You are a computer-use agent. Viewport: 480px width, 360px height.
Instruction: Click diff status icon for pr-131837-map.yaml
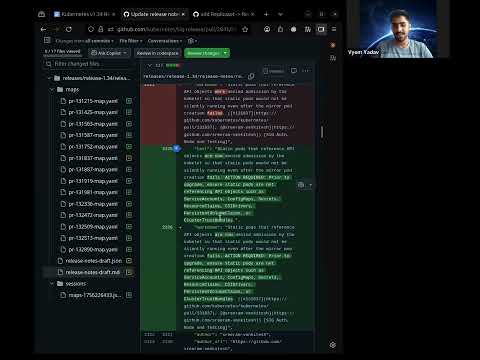(129, 158)
